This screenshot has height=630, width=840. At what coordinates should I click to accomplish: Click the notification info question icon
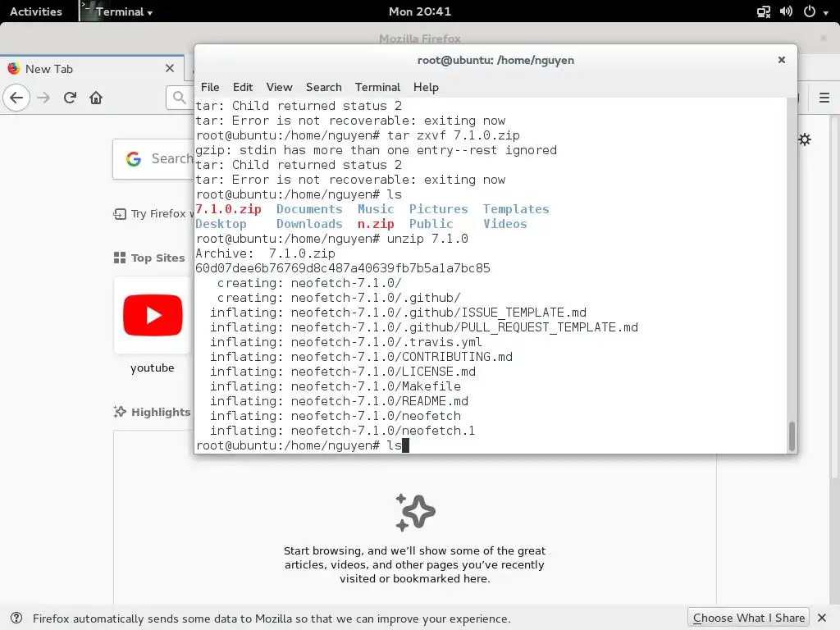click(16, 619)
